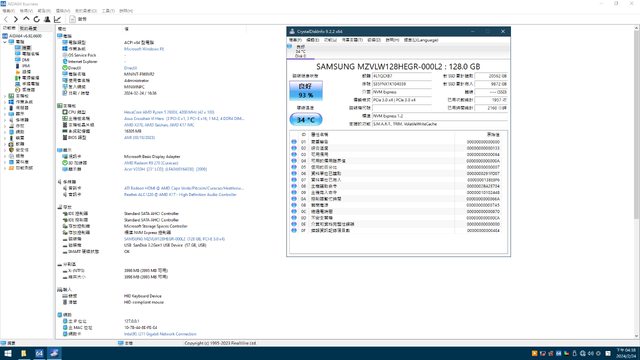The width and height of the screenshot is (640, 360).
Task: Click the shield icon in the AIDA64 tree
Action: [11, 150]
